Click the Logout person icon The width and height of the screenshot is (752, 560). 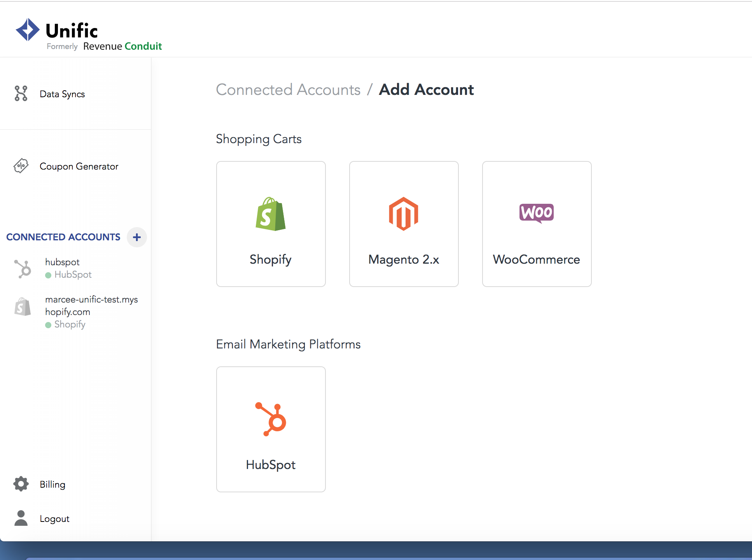(x=21, y=518)
